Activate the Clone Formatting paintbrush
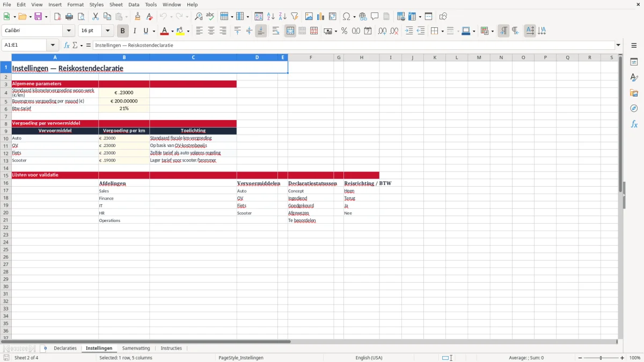 pos(137,17)
